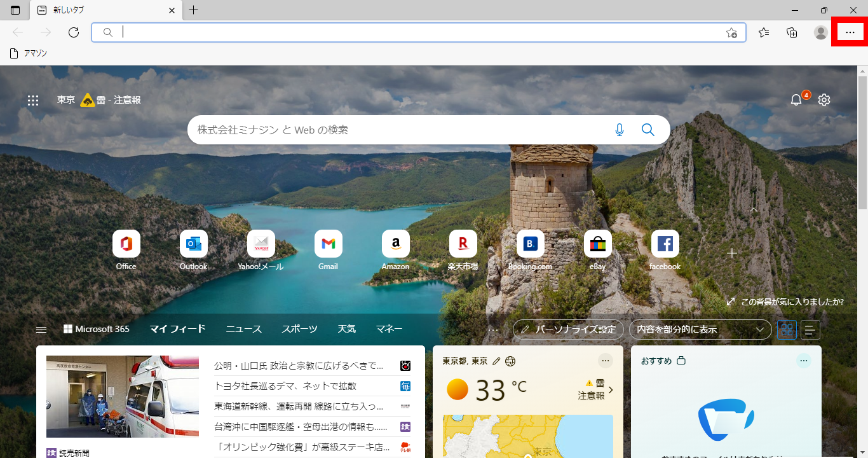The height and width of the screenshot is (458, 868).
Task: Open weather card options ellipsis
Action: pyautogui.click(x=606, y=361)
